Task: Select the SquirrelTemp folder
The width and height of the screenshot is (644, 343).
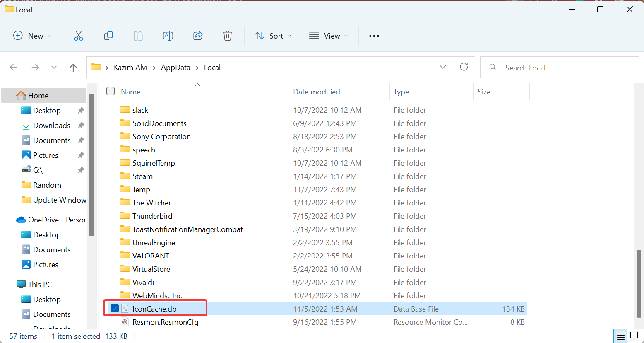Action: 154,163
